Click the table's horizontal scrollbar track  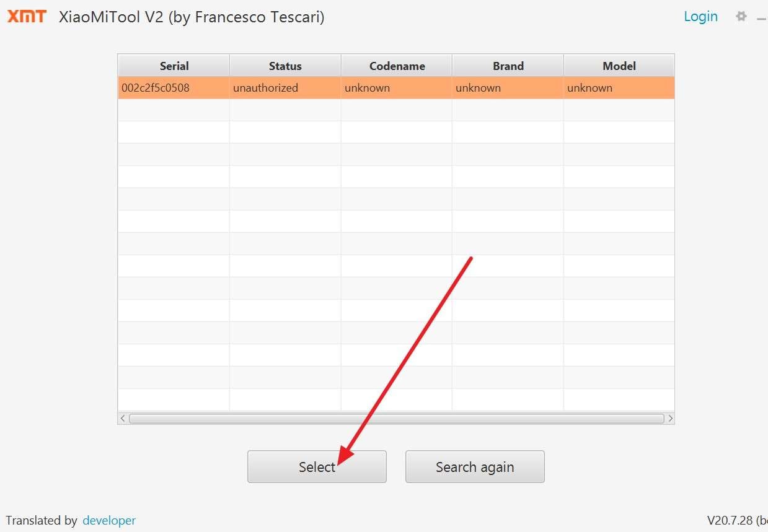[x=396, y=419]
